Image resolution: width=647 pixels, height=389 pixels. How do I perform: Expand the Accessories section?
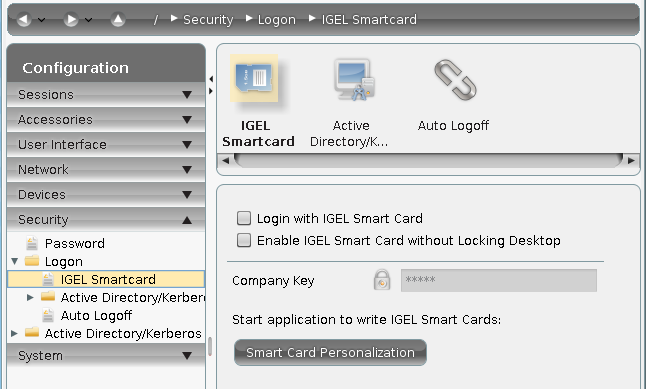pyautogui.click(x=106, y=120)
